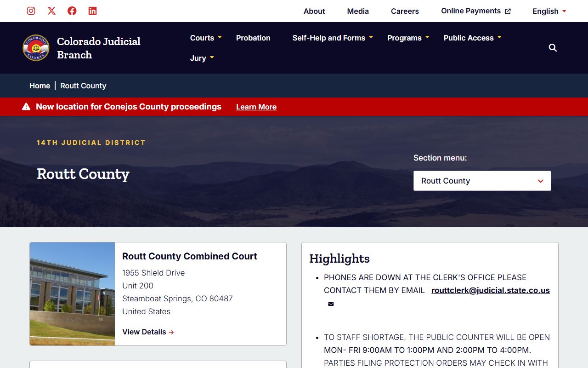
Task: Go to the About page
Action: [x=314, y=11]
